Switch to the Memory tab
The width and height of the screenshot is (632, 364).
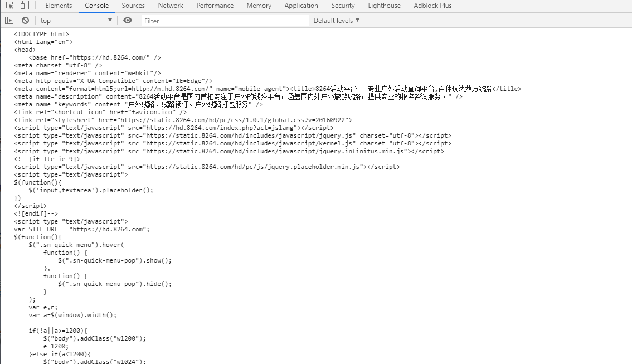pos(259,6)
